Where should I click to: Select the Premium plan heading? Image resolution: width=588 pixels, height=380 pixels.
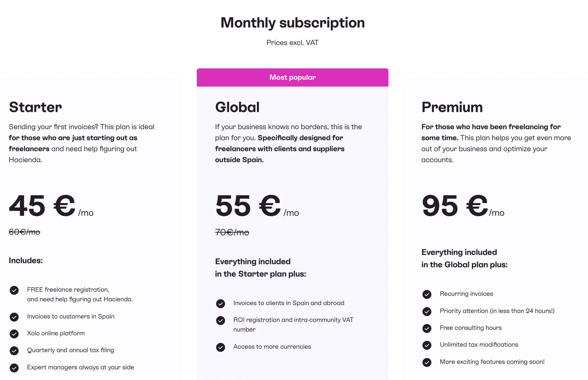(x=452, y=107)
